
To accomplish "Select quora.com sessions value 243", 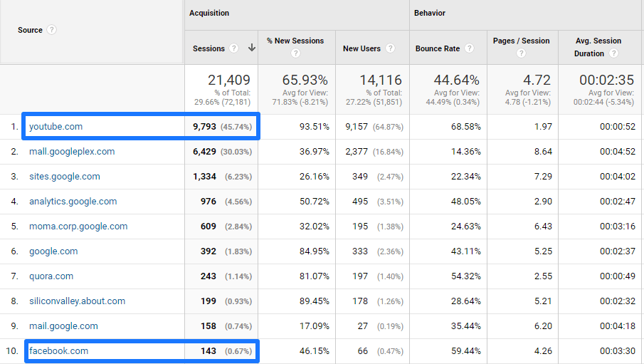I will click(208, 276).
